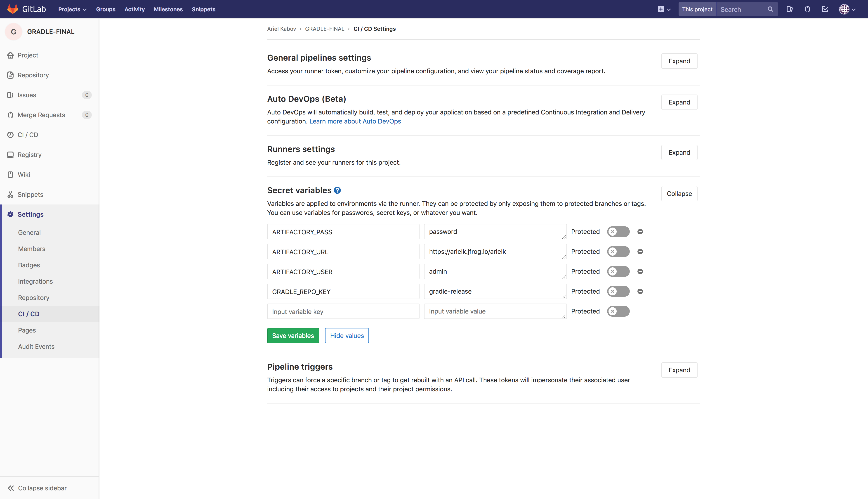Open Learn more about Auto DevOps link
868x499 pixels.
[x=355, y=121]
